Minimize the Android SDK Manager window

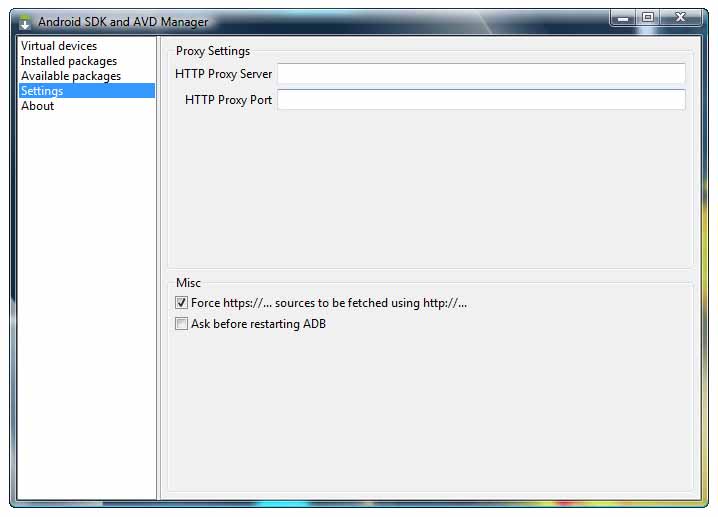coord(623,18)
